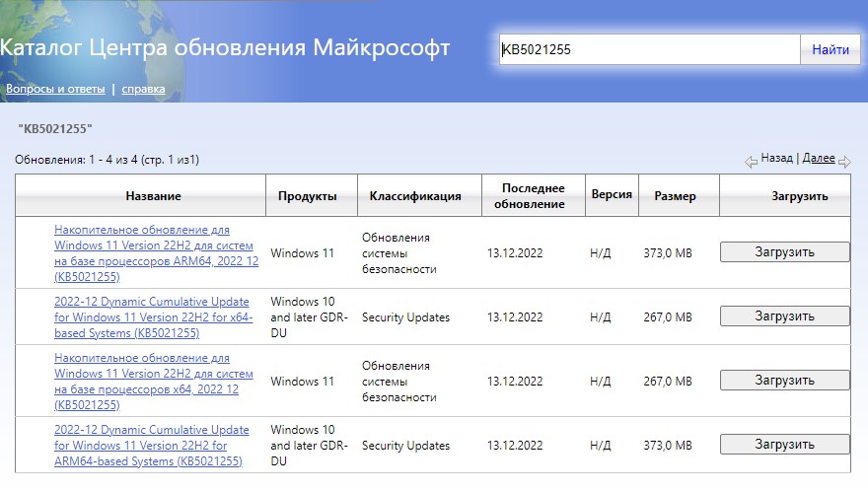This screenshot has height=491, width=868.
Task: Focus the KB5021255 search input field
Action: click(x=650, y=49)
